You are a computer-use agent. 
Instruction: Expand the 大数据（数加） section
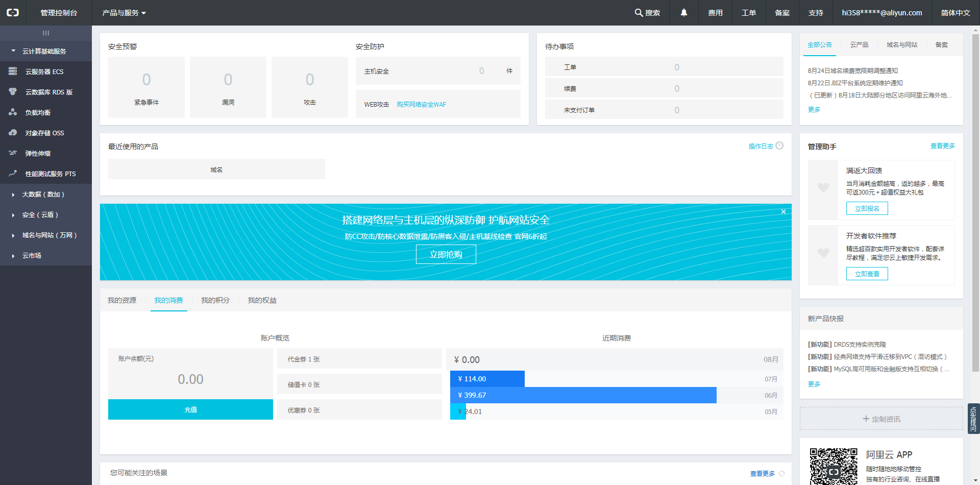click(x=46, y=194)
